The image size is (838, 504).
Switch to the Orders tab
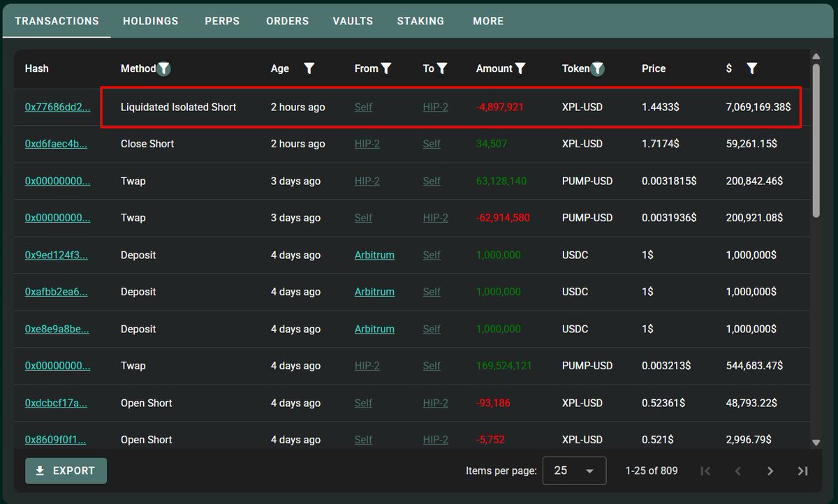[x=287, y=21]
